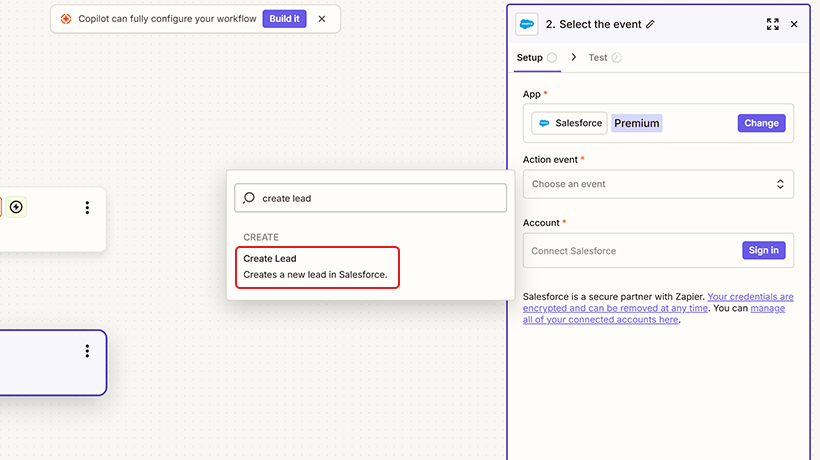Screen dimensions: 820x460
Task: Open the three-dot menu on the upper step card
Action: [x=87, y=208]
